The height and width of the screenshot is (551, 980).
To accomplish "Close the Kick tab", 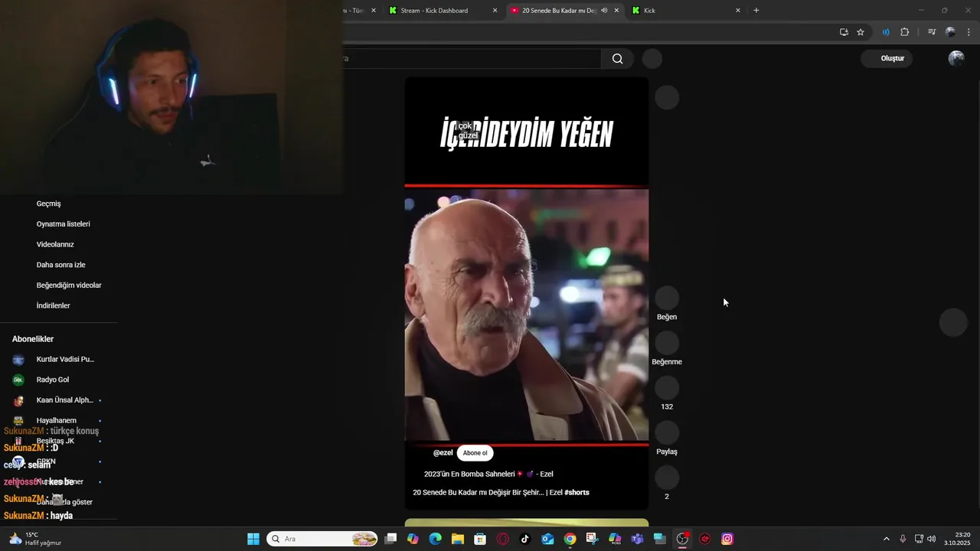I will coord(738,11).
